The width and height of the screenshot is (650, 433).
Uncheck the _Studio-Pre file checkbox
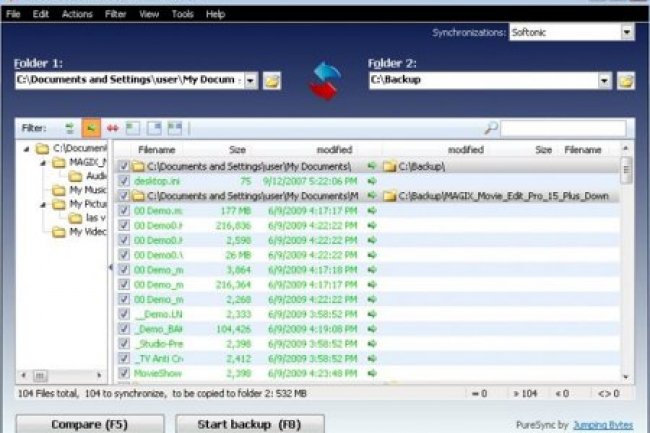tap(124, 343)
